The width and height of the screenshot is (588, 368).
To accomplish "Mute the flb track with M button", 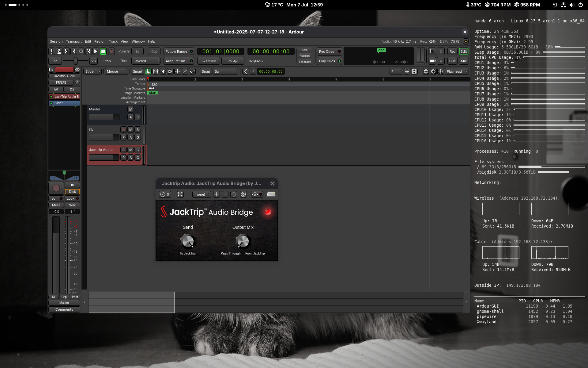I will 131,130.
